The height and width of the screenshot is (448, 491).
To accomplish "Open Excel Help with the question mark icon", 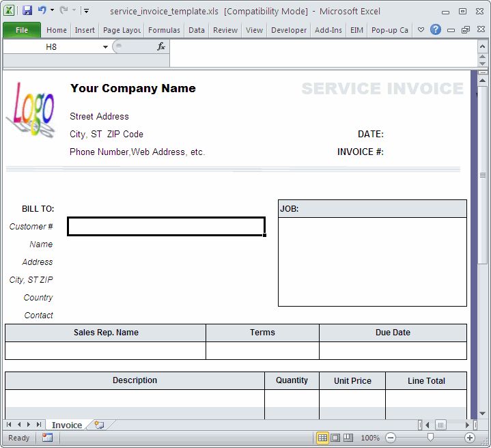I will (x=436, y=30).
